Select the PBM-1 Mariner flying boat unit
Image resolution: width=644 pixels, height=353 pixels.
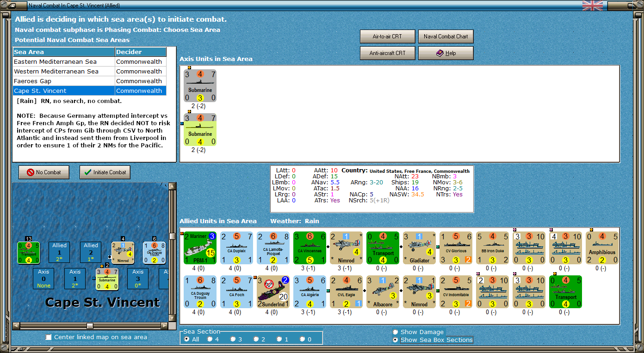pyautogui.click(x=200, y=248)
